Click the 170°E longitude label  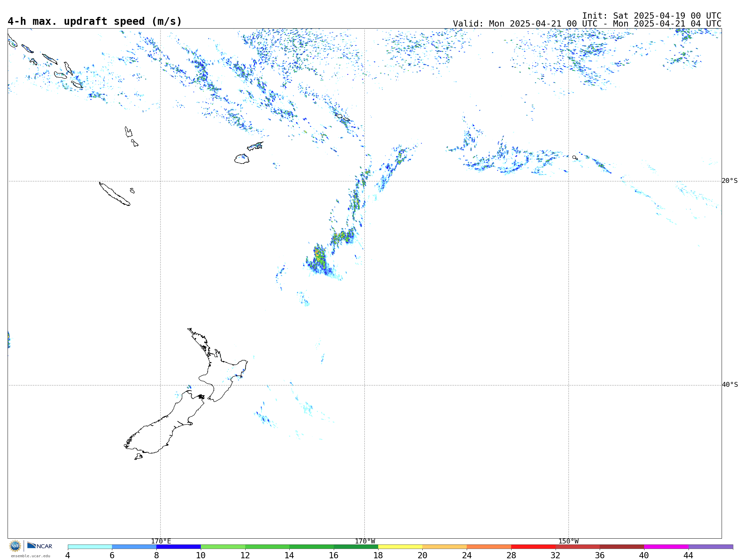coord(161,541)
